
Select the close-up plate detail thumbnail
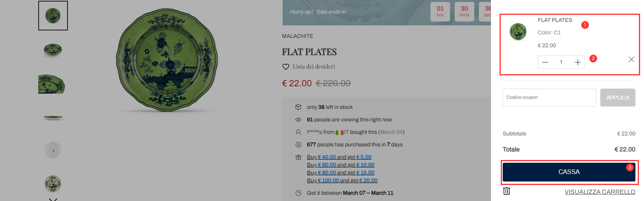(52, 84)
